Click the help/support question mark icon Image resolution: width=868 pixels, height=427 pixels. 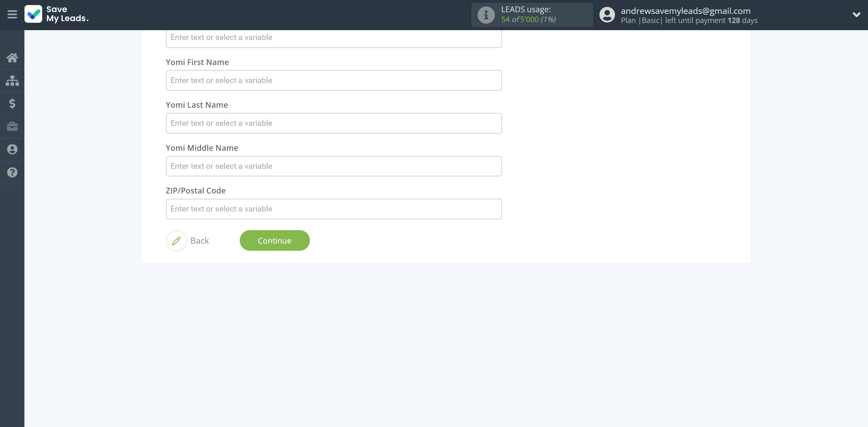12,172
